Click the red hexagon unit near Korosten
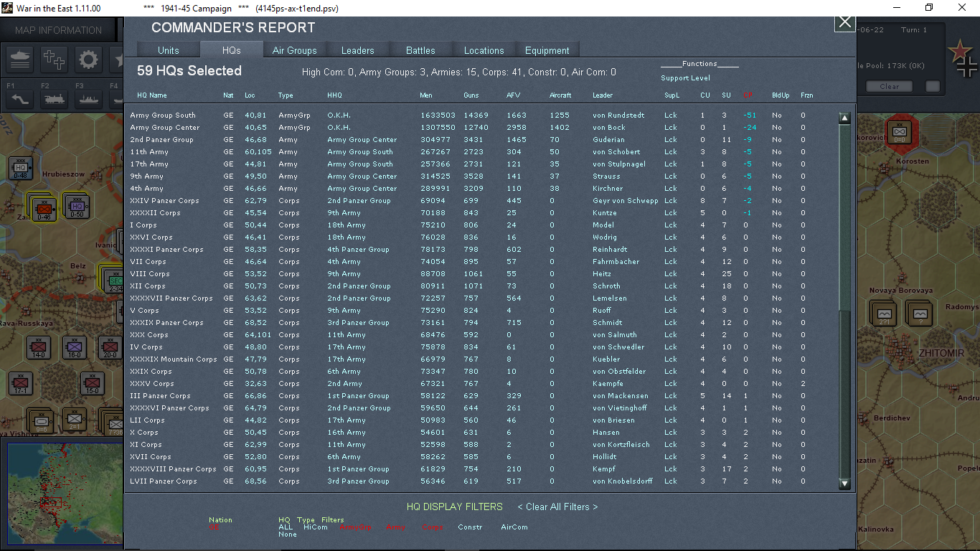This screenshot has height=551, width=980. pos(898,132)
